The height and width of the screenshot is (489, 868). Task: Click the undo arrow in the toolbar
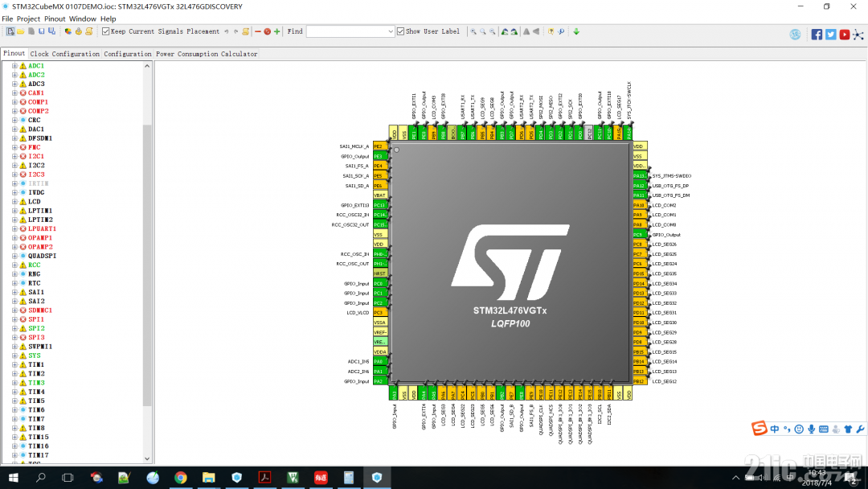227,31
